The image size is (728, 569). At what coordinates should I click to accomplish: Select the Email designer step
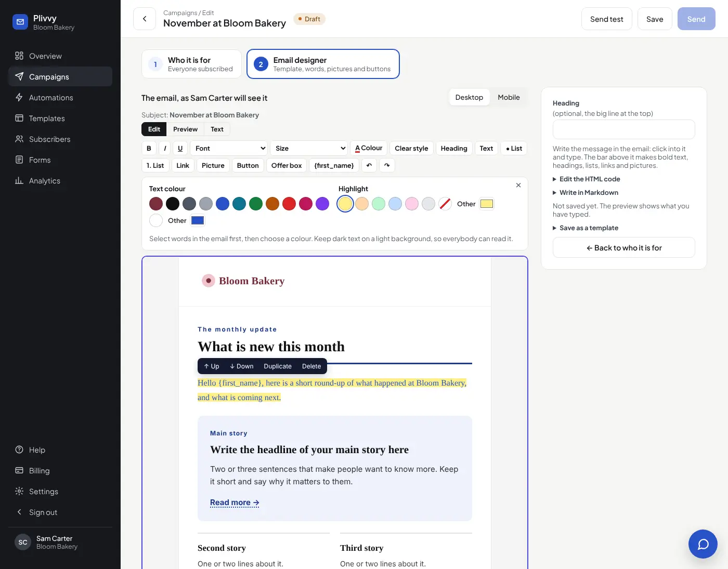pos(323,64)
